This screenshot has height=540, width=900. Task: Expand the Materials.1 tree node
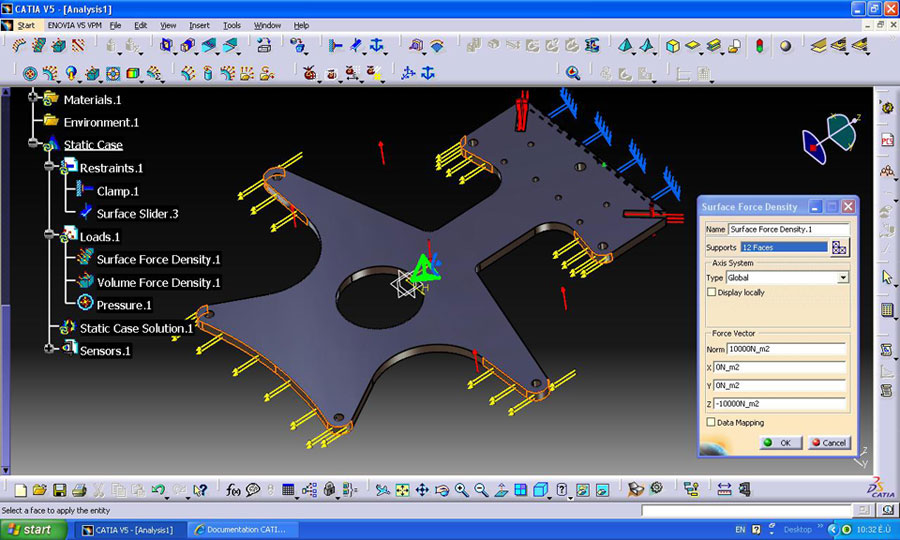33,97
